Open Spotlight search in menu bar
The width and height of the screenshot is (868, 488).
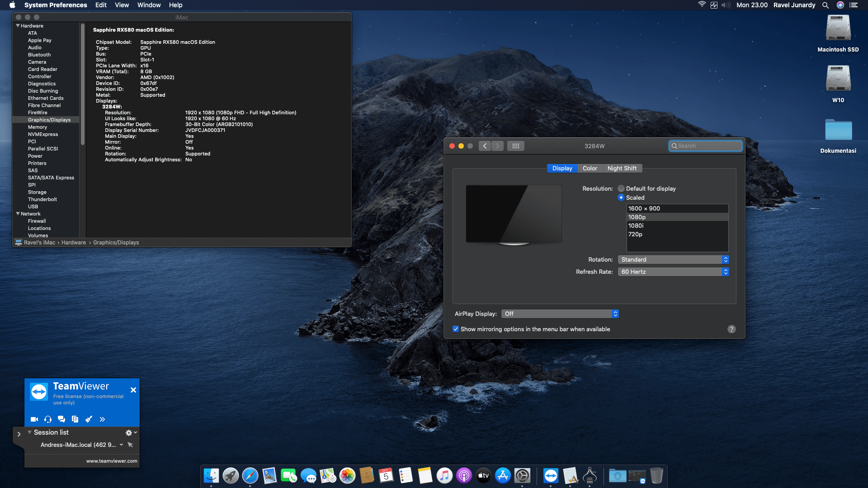tap(826, 5)
